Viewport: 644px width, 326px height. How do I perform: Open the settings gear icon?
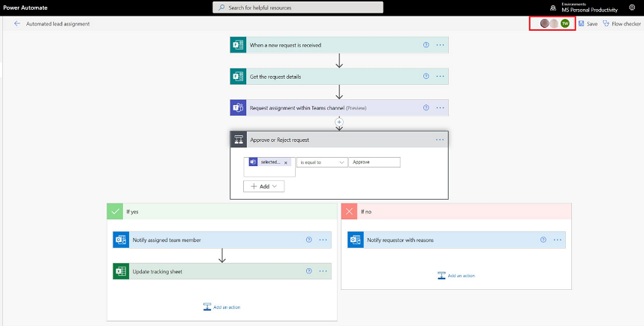(632, 8)
